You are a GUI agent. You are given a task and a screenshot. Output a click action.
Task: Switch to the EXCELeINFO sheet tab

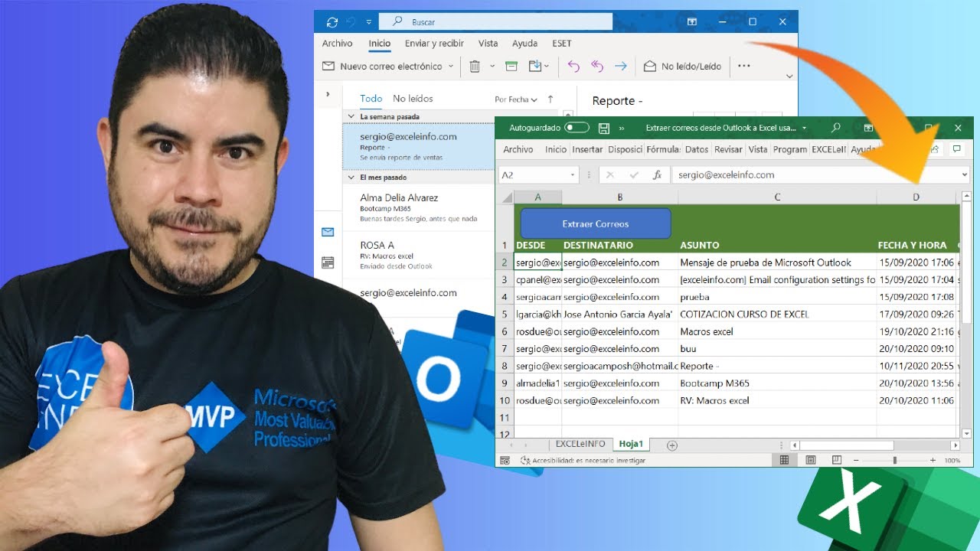point(580,444)
